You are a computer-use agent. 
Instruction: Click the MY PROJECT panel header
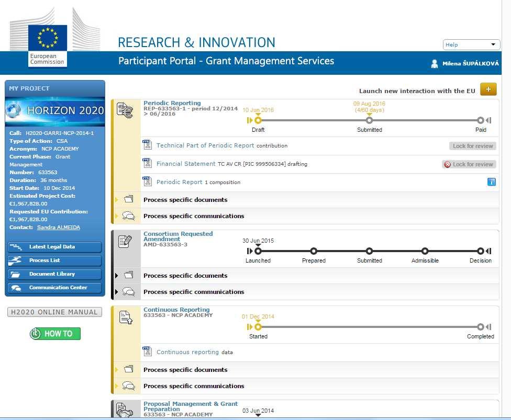pyautogui.click(x=55, y=88)
